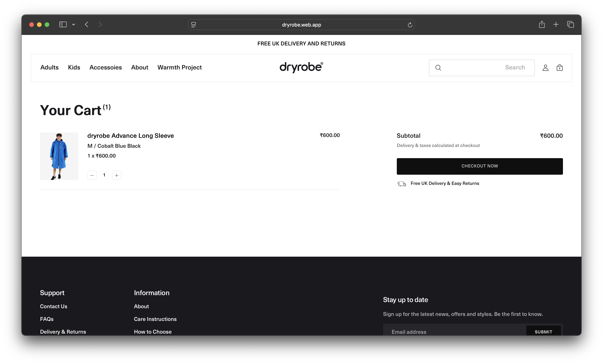The image size is (603, 364).
Task: Click the Checkout Now button
Action: 479,166
